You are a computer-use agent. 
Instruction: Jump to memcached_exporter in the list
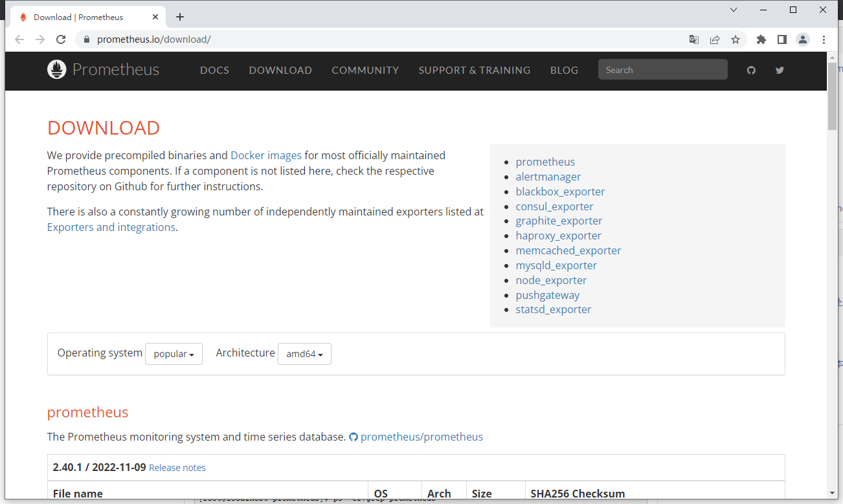(568, 250)
